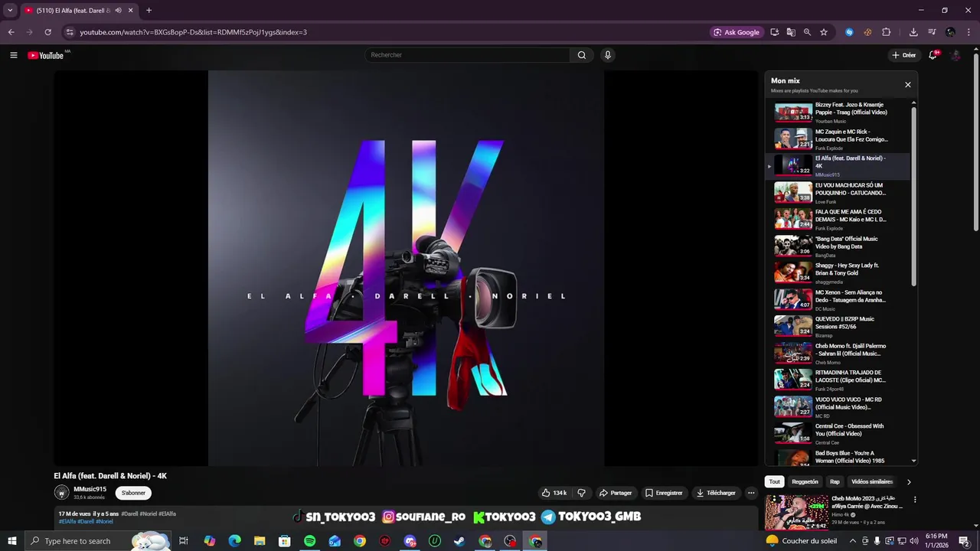
Task: Open the MMusic915 channel name link
Action: point(90,489)
